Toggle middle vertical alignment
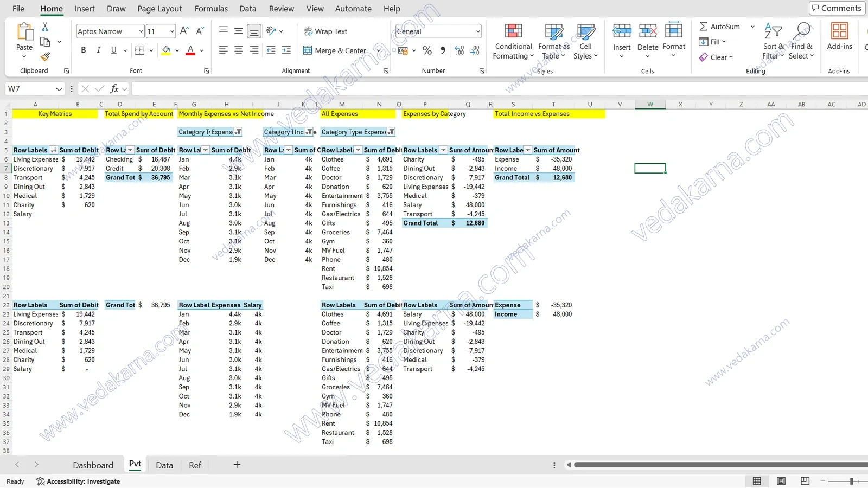 click(239, 31)
